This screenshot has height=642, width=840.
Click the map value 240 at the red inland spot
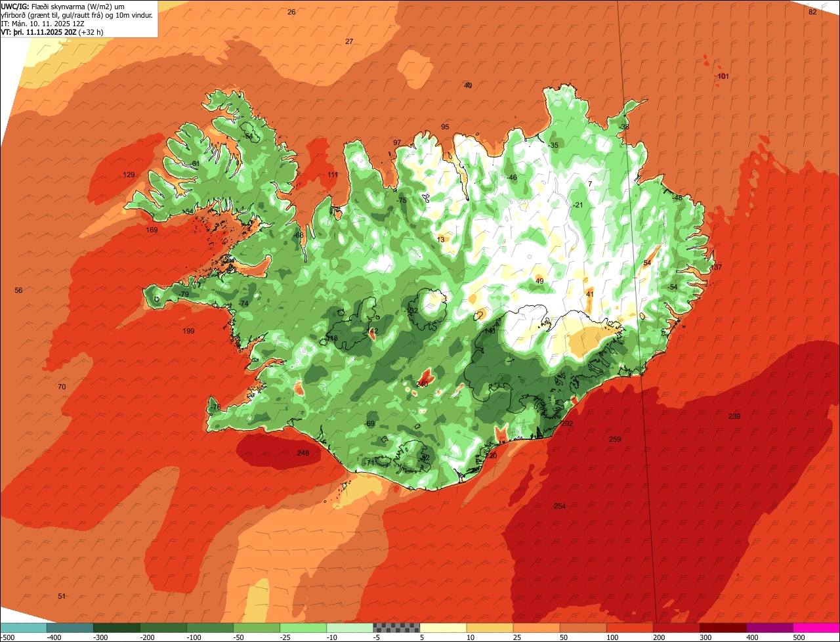click(422, 384)
